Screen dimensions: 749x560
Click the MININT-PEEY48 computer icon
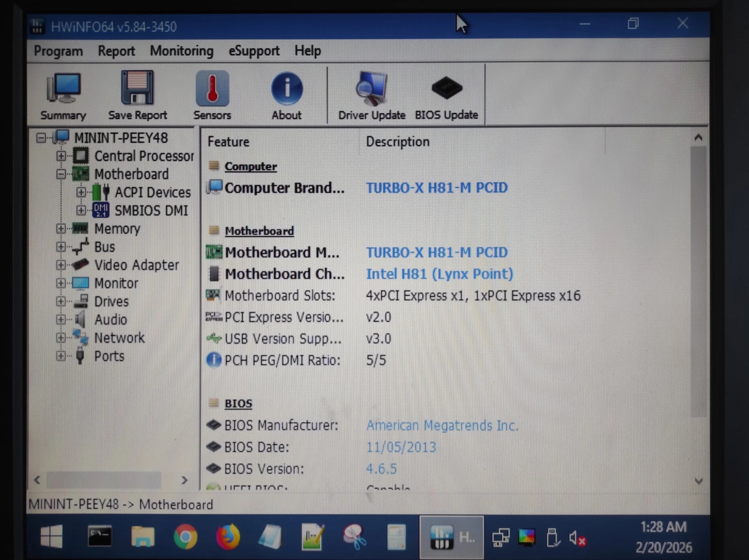pyautogui.click(x=62, y=137)
